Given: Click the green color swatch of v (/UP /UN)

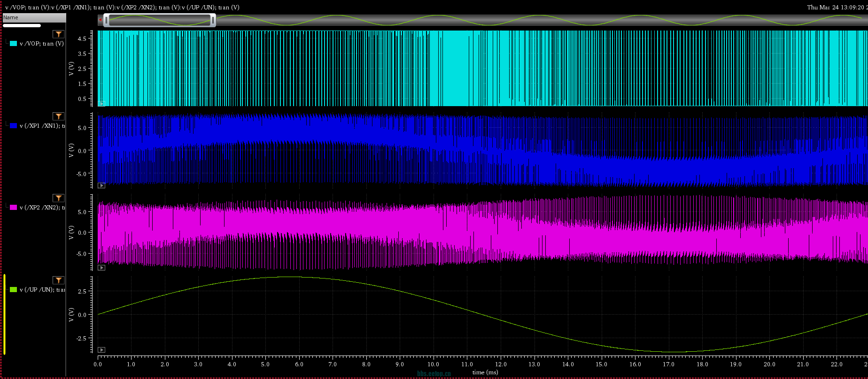Looking at the screenshot, I should click(14, 290).
